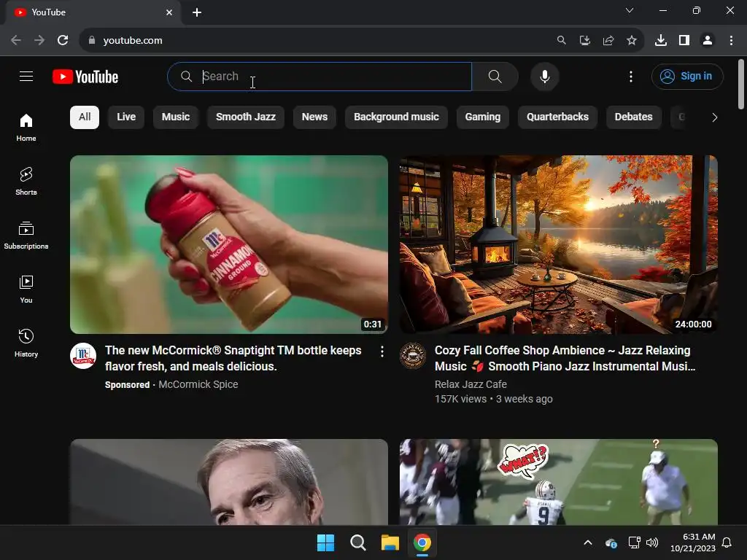Image resolution: width=747 pixels, height=560 pixels.
Task: Select the Smooth Jazz chip
Action: pyautogui.click(x=246, y=117)
